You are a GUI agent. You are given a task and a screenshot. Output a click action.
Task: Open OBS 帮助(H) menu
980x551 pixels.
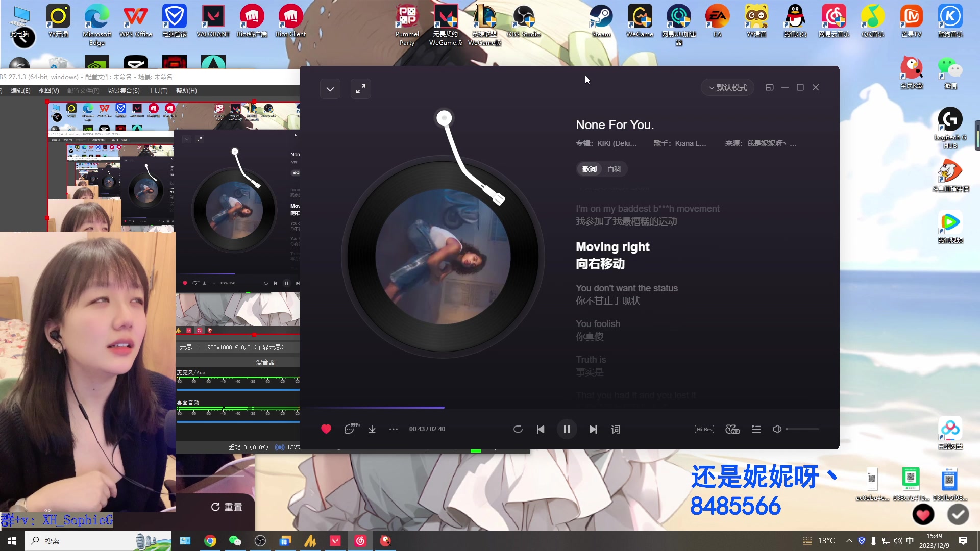click(x=186, y=91)
